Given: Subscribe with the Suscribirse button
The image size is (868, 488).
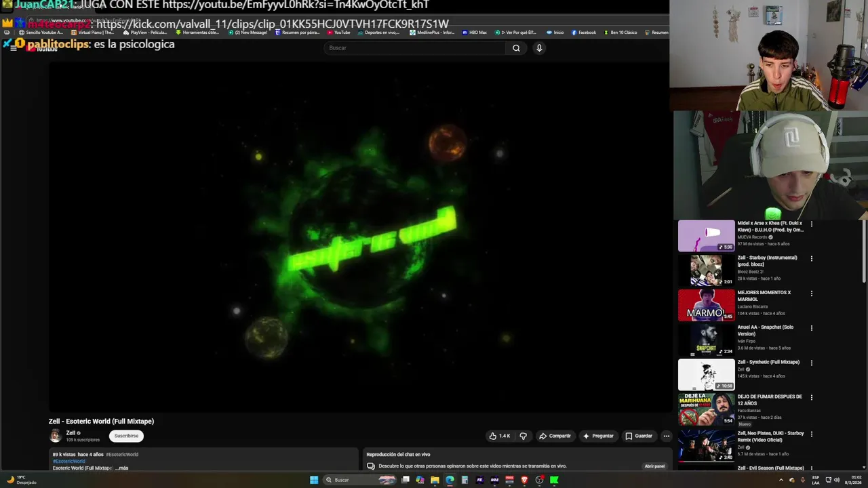Looking at the screenshot, I should click(x=126, y=436).
